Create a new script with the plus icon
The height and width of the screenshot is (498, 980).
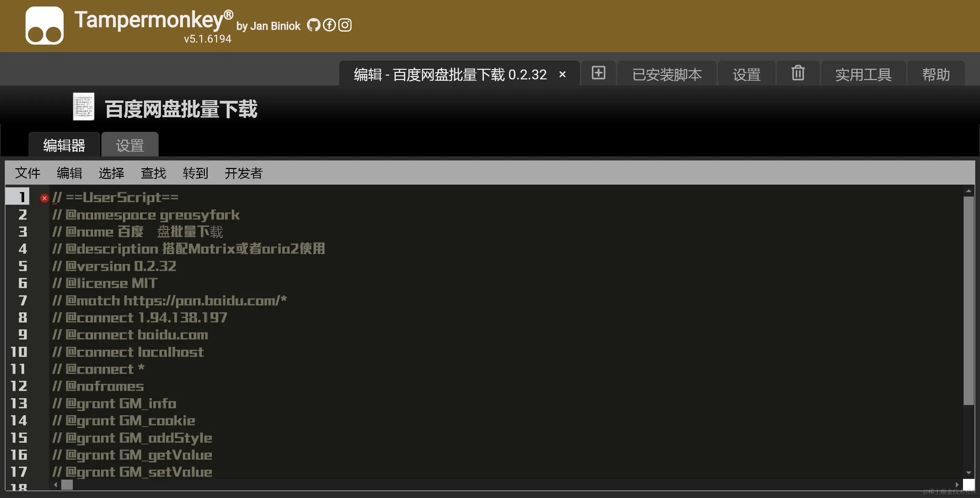[x=598, y=73]
